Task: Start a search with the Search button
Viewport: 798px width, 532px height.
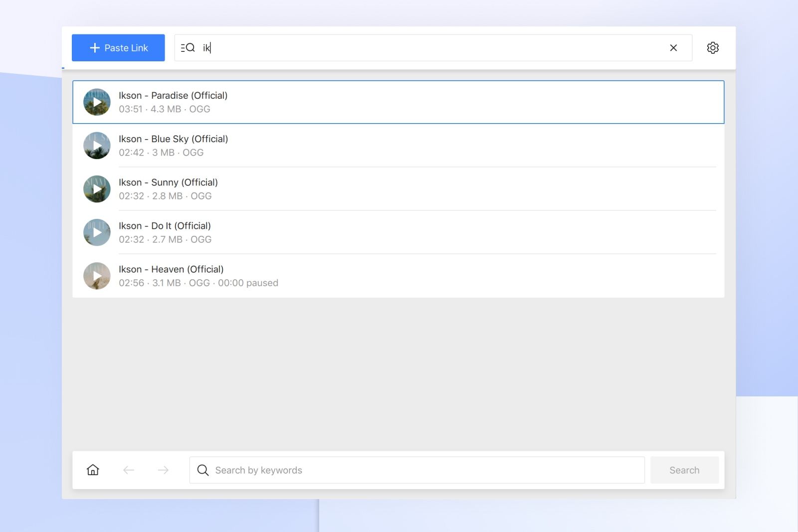Action: click(684, 470)
